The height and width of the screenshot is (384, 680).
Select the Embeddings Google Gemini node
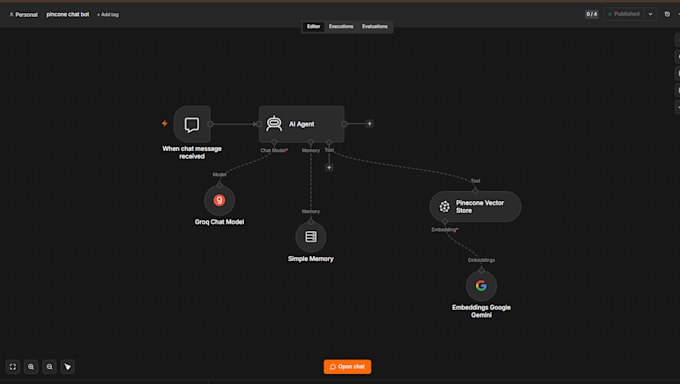click(x=481, y=286)
